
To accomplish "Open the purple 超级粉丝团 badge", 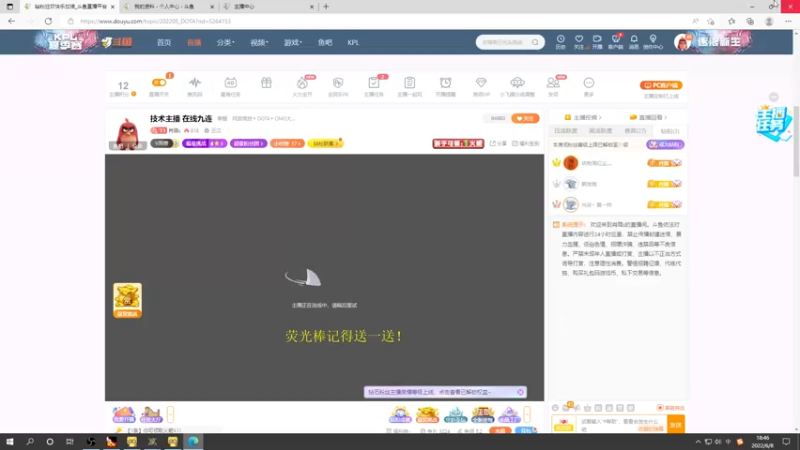I will 248,144.
